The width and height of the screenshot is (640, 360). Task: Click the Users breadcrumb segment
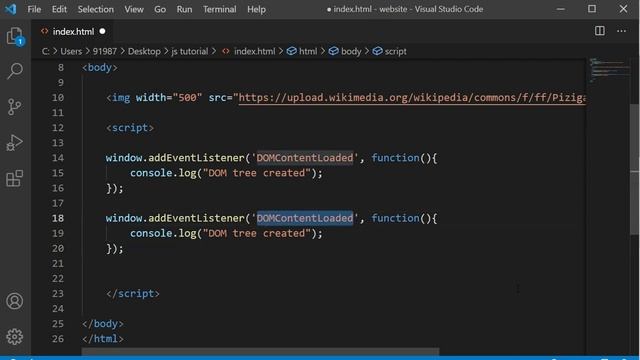[71, 51]
